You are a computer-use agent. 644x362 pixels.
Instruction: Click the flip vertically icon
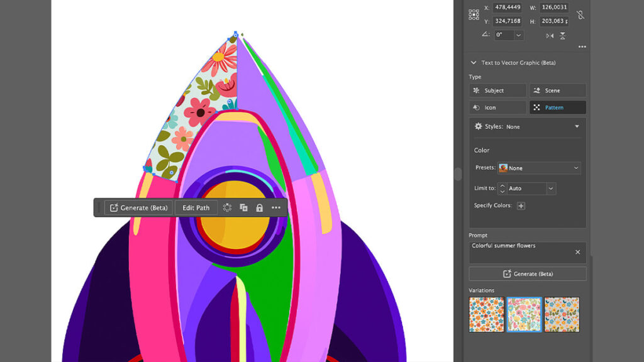click(563, 36)
